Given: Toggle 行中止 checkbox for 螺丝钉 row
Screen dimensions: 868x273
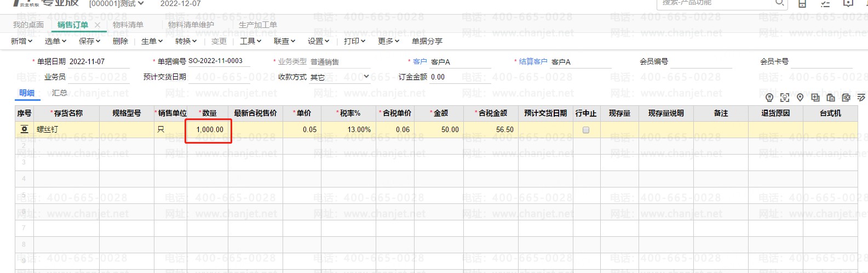Looking at the screenshot, I should tap(586, 130).
